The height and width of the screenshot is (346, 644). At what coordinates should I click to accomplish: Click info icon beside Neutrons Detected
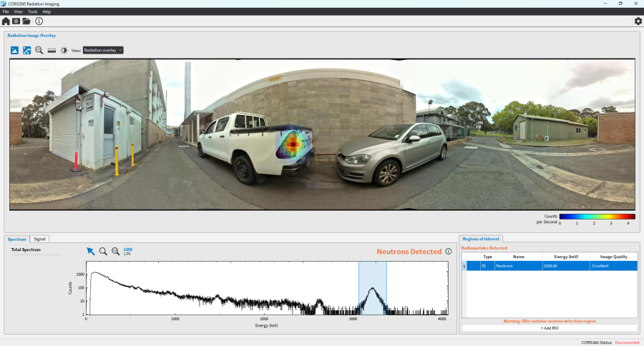click(449, 251)
